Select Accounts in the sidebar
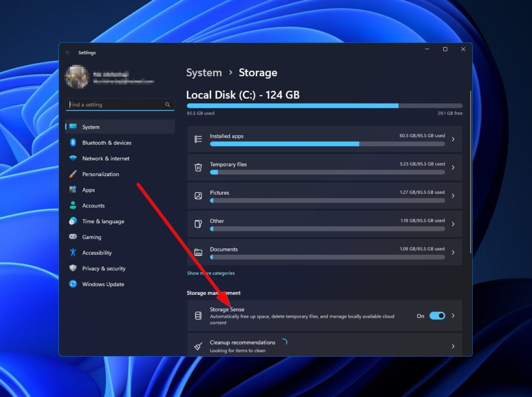The image size is (532, 397). pyautogui.click(x=93, y=205)
